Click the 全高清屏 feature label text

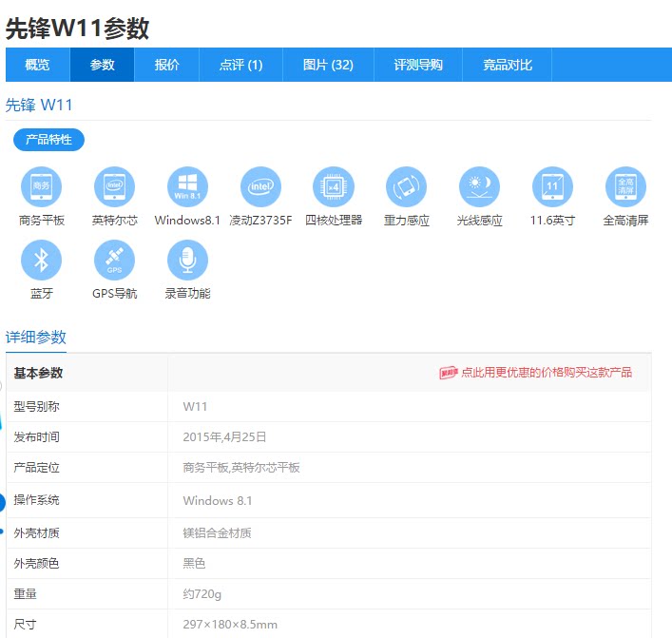(x=625, y=221)
